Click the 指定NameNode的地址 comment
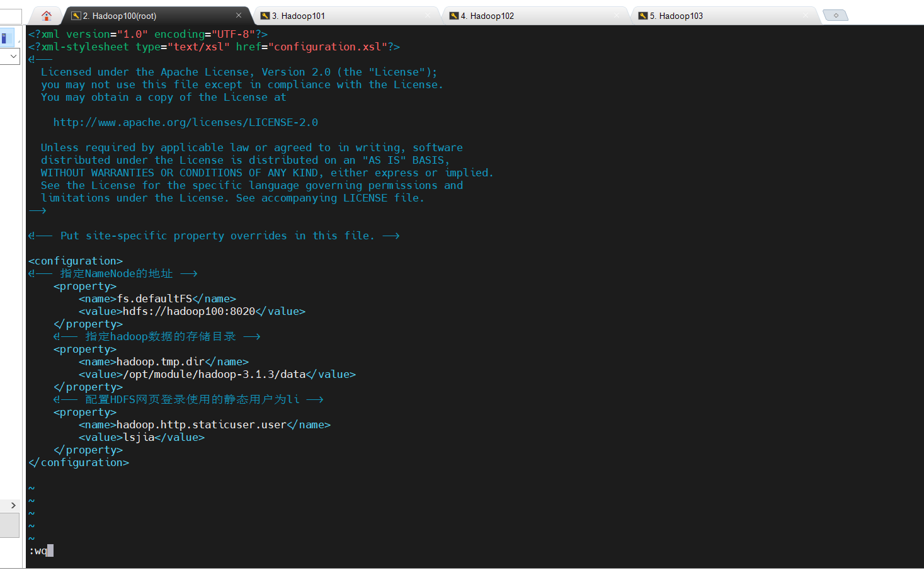 click(x=113, y=273)
